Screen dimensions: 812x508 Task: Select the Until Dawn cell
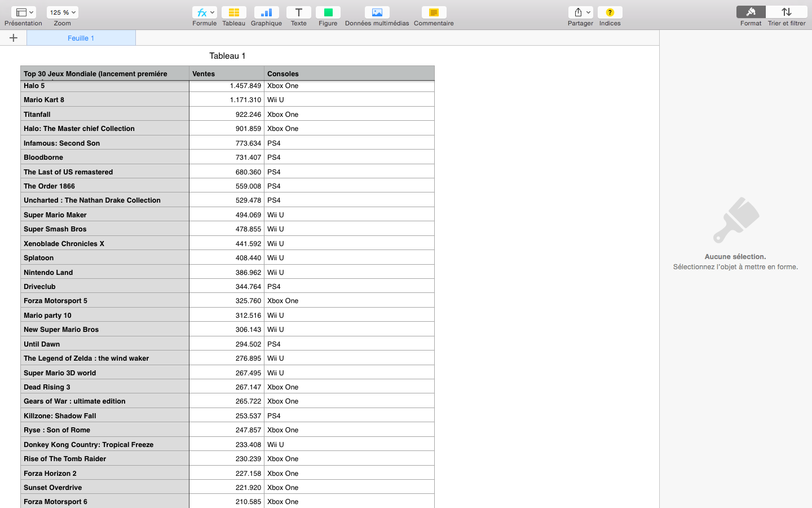tap(105, 344)
